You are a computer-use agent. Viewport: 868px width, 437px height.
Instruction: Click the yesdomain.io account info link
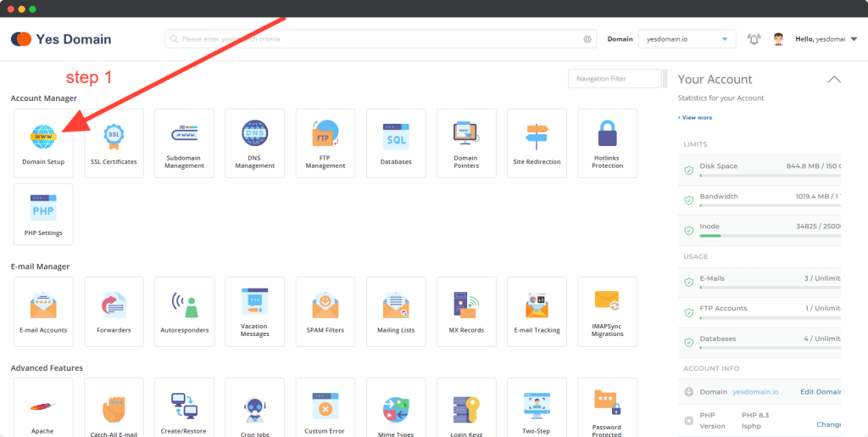point(755,391)
